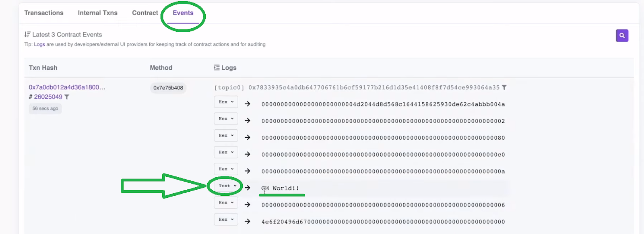Switch to the Transactions tab
This screenshot has height=234, width=644.
pyautogui.click(x=44, y=13)
